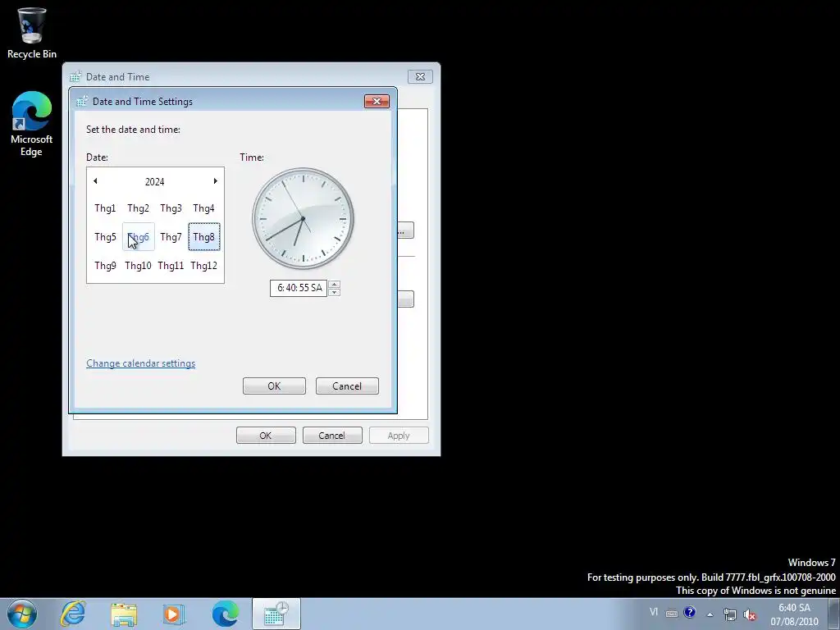This screenshot has width=840, height=630.
Task: Select month Thg3
Action: point(171,208)
